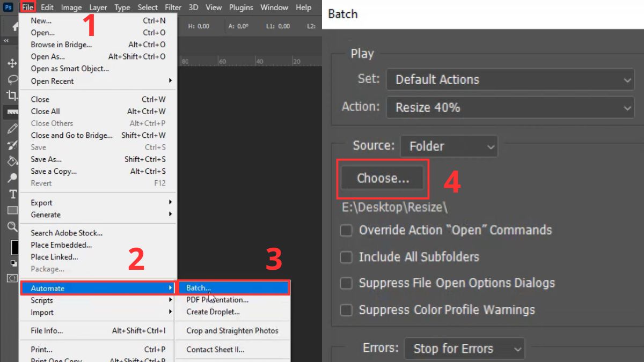Click the Photoshop Ps logo icon
This screenshot has width=644, height=362.
tap(8, 7)
